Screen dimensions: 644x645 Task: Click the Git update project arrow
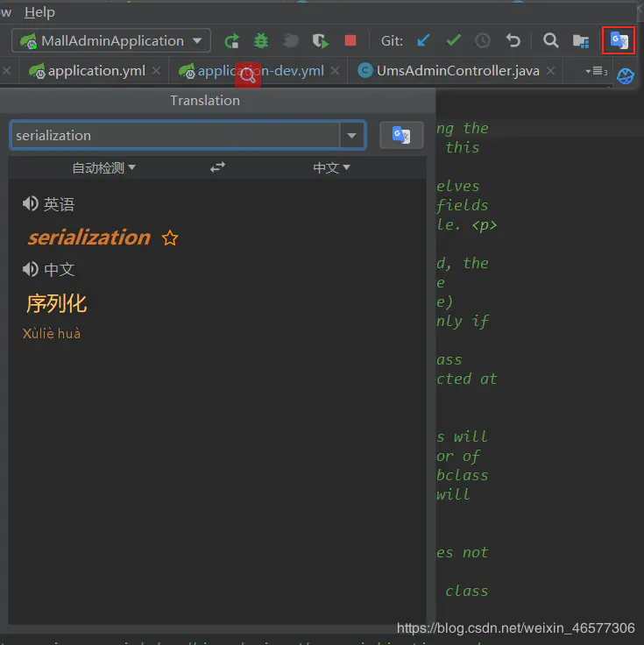423,40
